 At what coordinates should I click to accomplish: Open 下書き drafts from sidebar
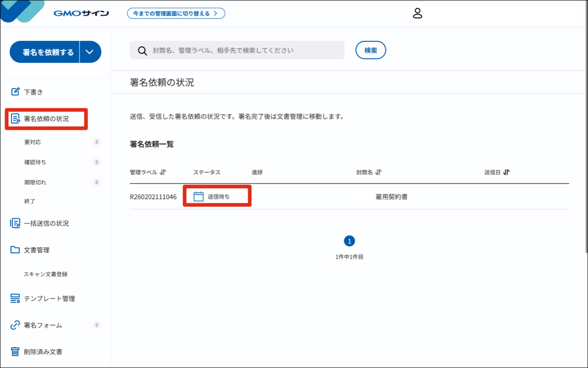[x=33, y=92]
